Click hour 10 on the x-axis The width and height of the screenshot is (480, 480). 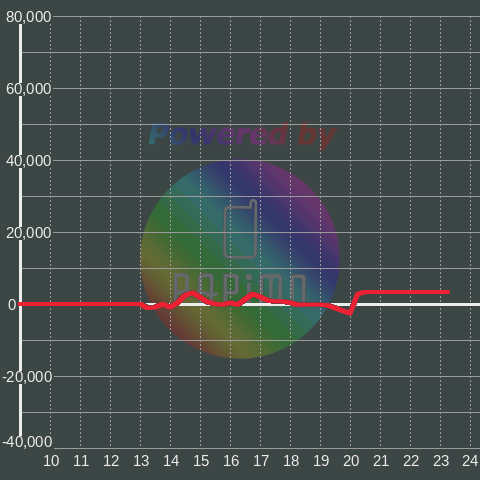coord(51,461)
